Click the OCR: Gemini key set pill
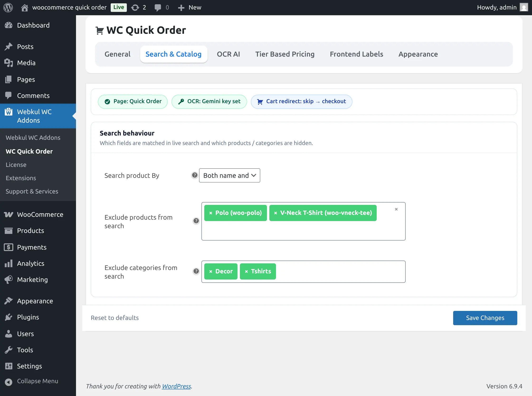Image resolution: width=532 pixels, height=396 pixels. click(209, 101)
